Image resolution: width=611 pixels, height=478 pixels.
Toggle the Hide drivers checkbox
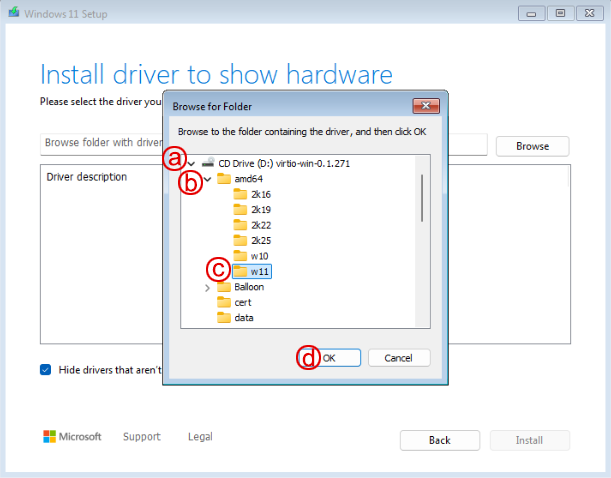pos(46,369)
